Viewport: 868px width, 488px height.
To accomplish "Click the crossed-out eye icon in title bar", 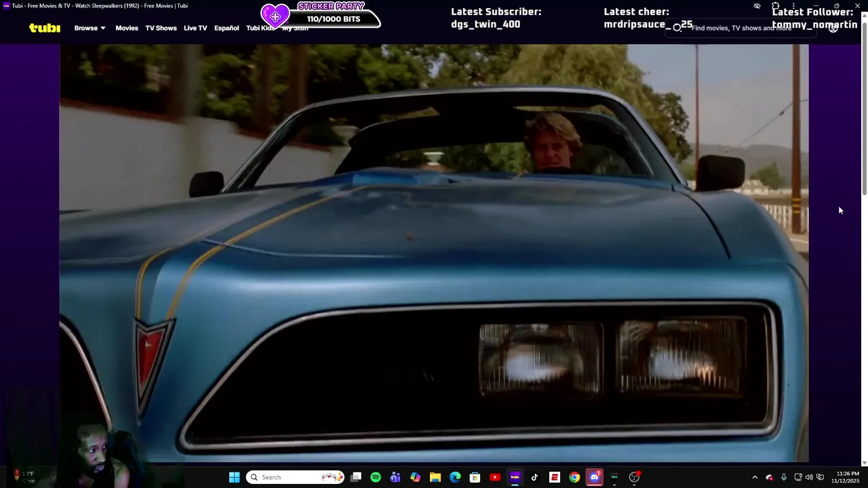I will tap(757, 6).
